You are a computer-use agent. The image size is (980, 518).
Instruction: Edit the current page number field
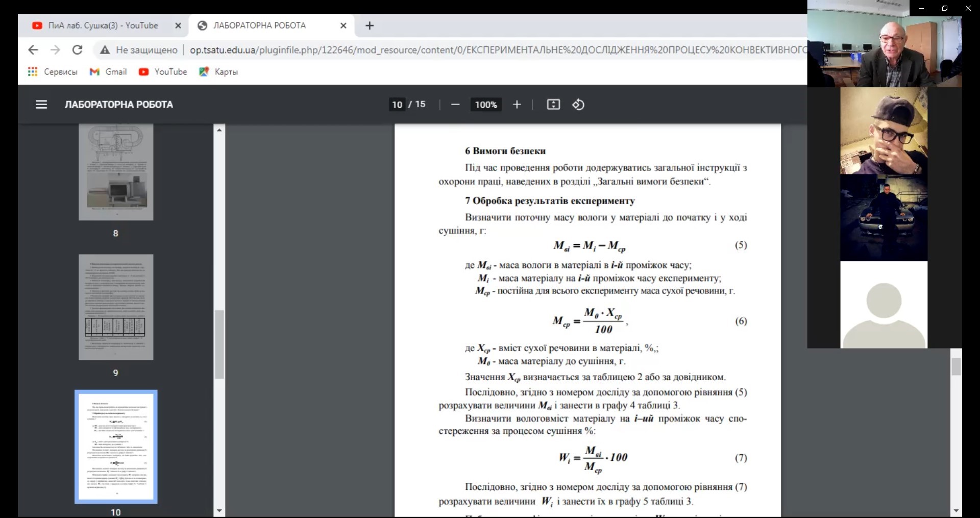(x=397, y=105)
